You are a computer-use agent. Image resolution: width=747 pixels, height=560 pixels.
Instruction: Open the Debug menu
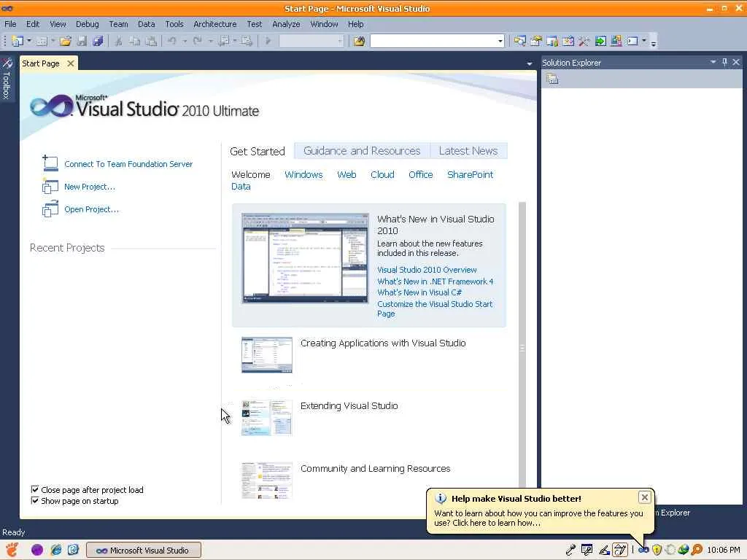(x=88, y=24)
